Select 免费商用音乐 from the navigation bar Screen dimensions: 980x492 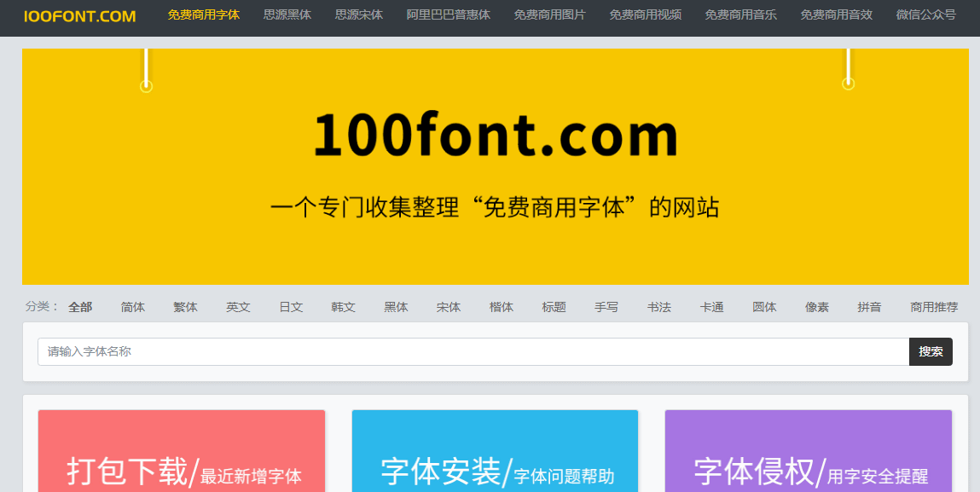click(x=740, y=14)
